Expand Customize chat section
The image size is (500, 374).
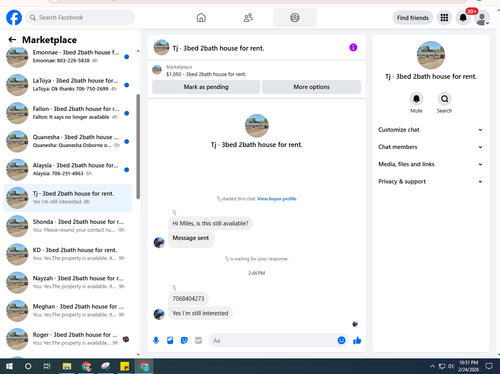[430, 130]
